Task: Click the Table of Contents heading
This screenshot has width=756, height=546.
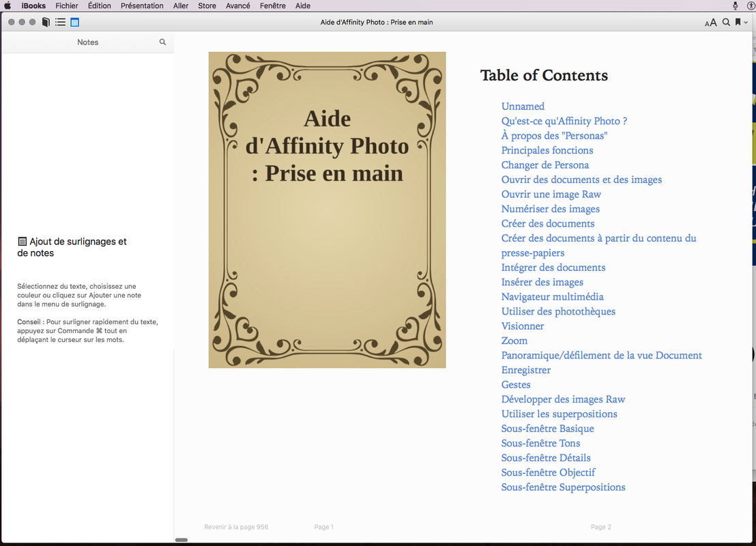Action: coord(544,75)
